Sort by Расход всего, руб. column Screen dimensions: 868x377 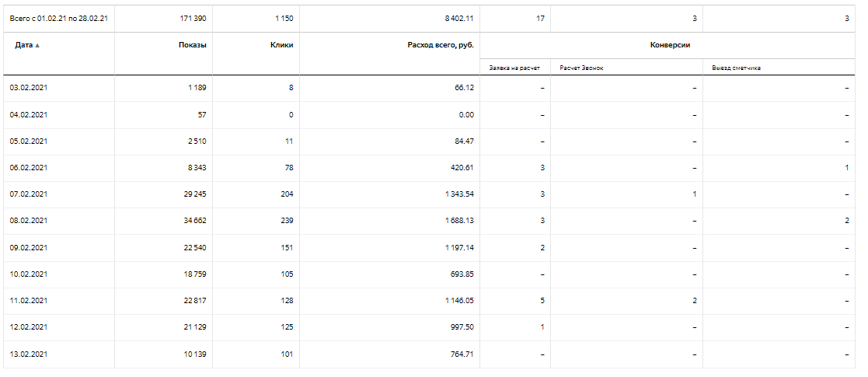(x=441, y=45)
